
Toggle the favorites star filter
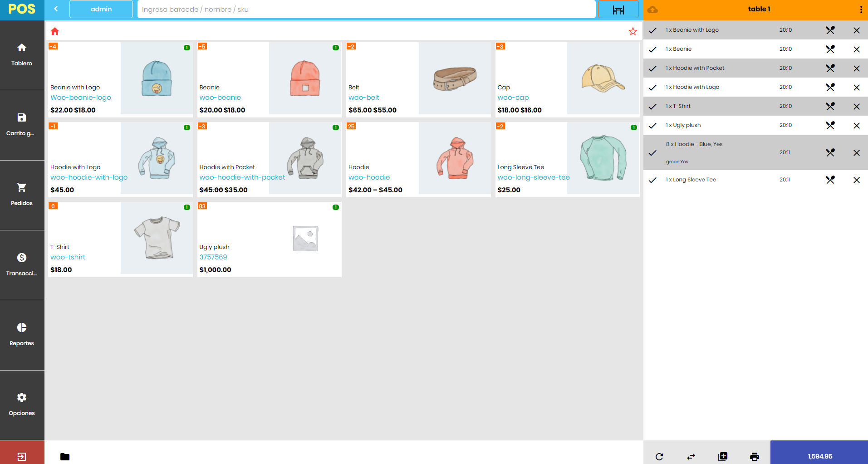(x=633, y=31)
